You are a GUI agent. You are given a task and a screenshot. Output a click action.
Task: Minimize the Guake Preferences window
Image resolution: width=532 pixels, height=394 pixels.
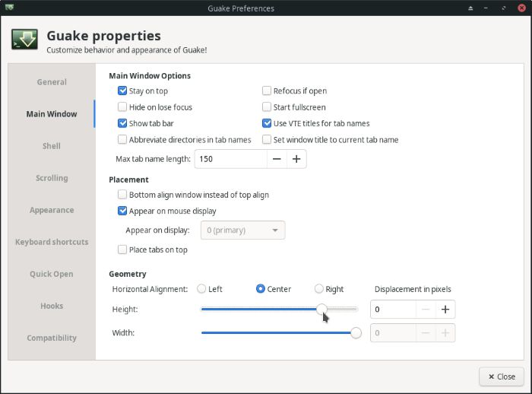[x=486, y=8]
